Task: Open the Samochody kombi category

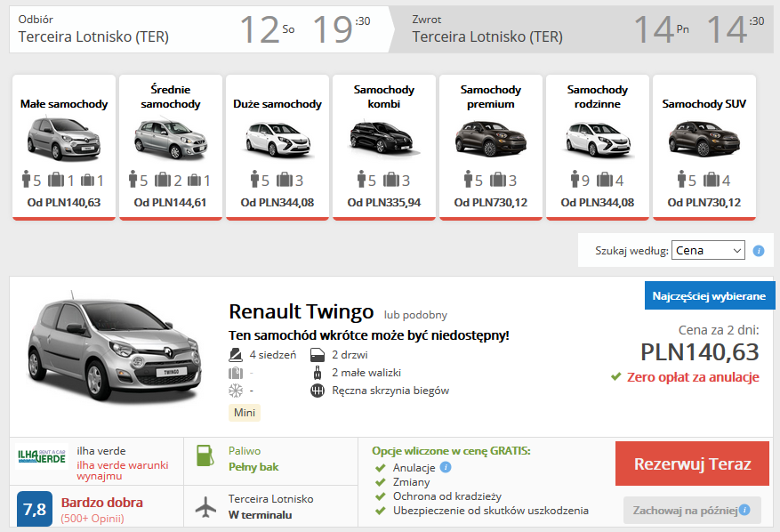Action: 384,148
